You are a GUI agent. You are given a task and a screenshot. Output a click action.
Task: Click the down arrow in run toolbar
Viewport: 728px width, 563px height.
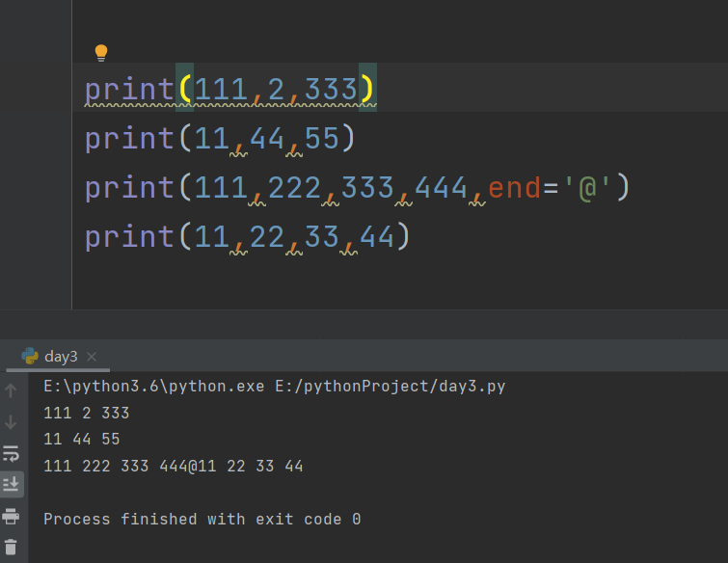[x=11, y=422]
